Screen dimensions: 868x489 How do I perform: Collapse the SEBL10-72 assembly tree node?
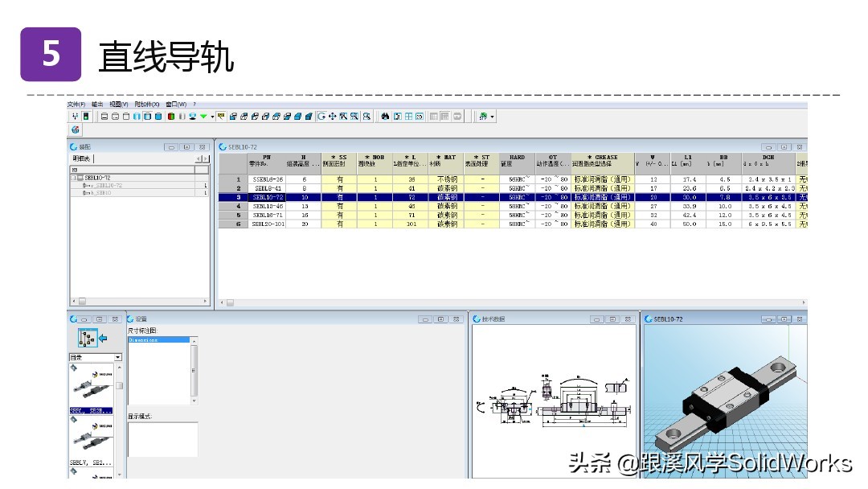click(73, 177)
